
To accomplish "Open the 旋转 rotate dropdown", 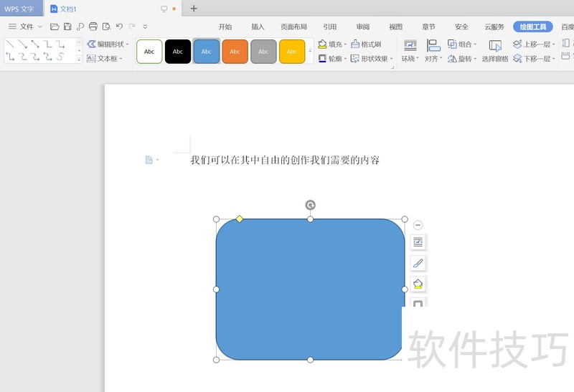I will tap(462, 59).
